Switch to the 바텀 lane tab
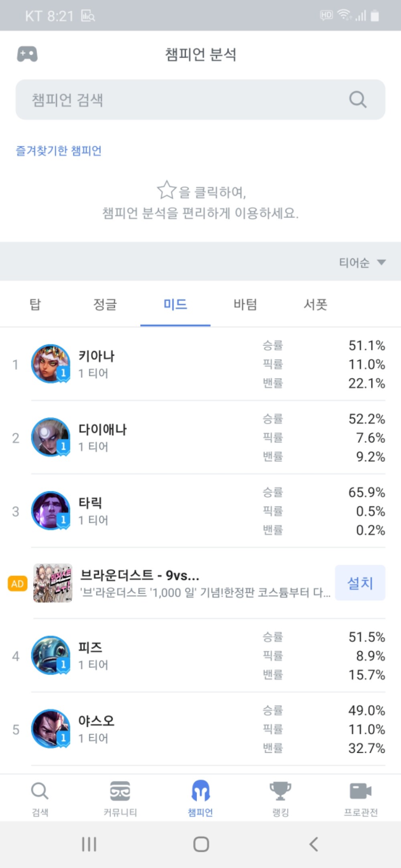401x868 pixels. (x=245, y=304)
